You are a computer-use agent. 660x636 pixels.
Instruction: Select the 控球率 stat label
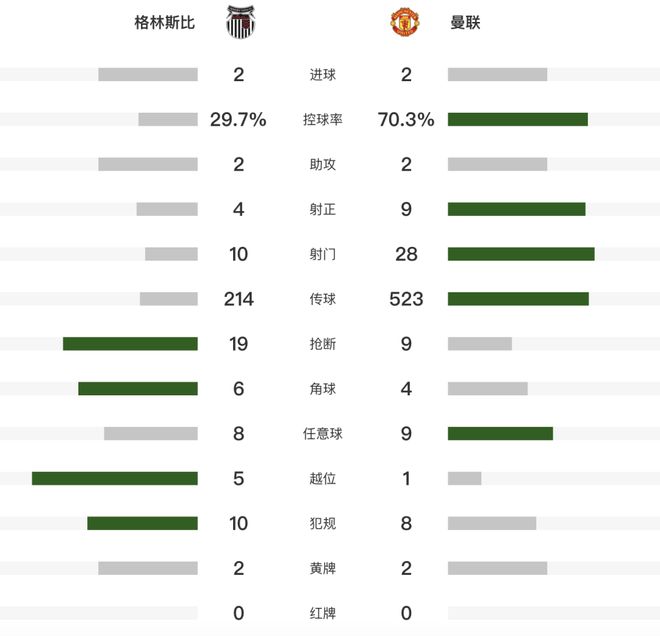point(322,120)
